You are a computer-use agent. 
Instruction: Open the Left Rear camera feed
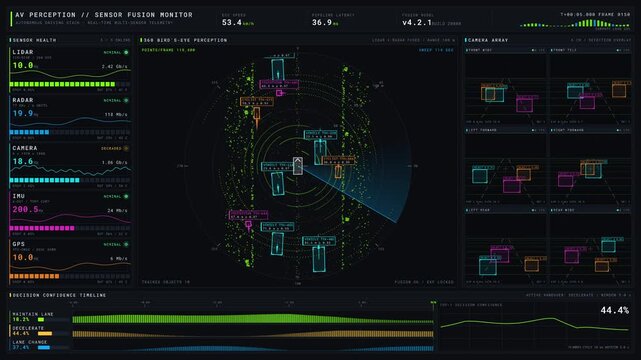505,246
